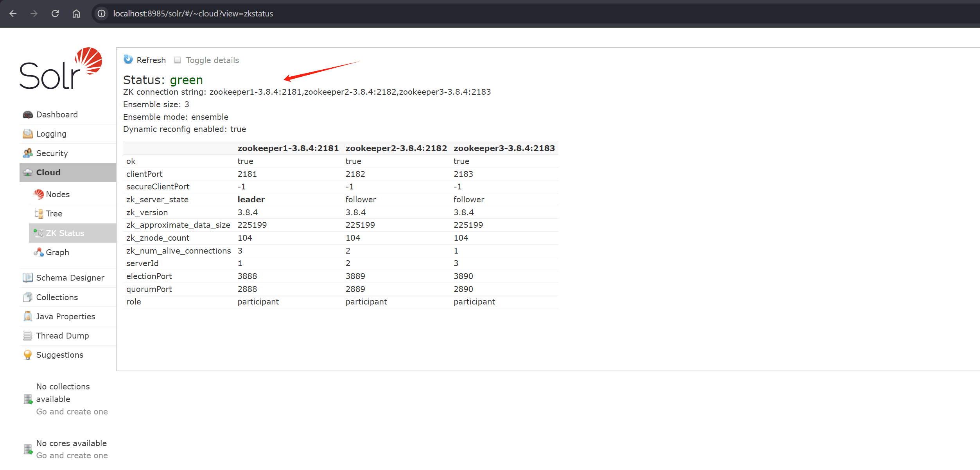Click the Schema Designer icon
This screenshot has width=980, height=470.
click(27, 278)
